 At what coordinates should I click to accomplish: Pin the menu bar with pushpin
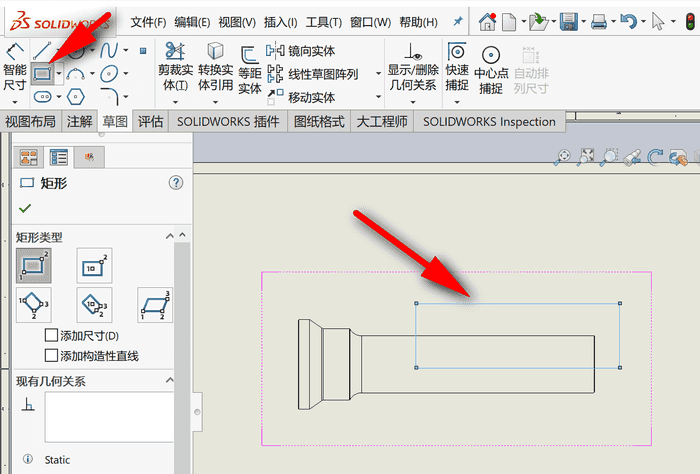point(458,21)
